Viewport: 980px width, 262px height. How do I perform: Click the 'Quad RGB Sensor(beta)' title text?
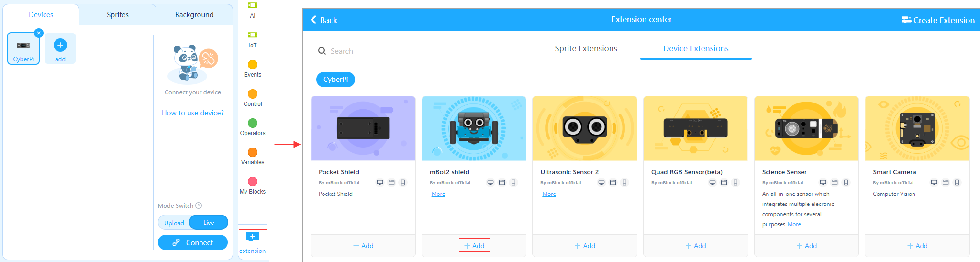[x=687, y=172]
